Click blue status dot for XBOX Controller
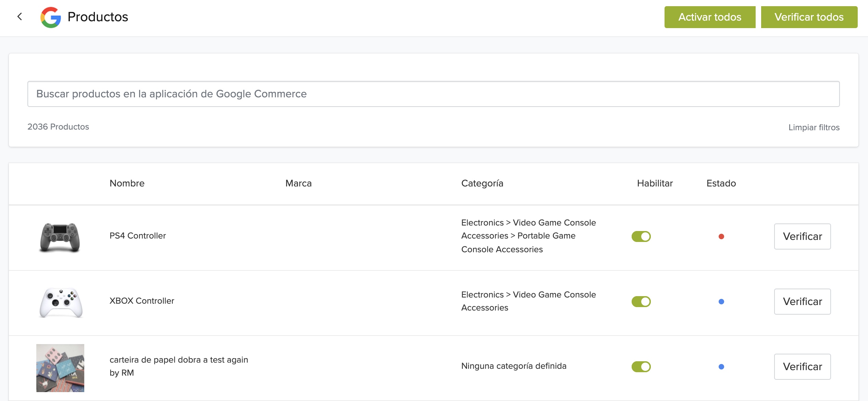This screenshot has width=868, height=401. [x=721, y=302]
